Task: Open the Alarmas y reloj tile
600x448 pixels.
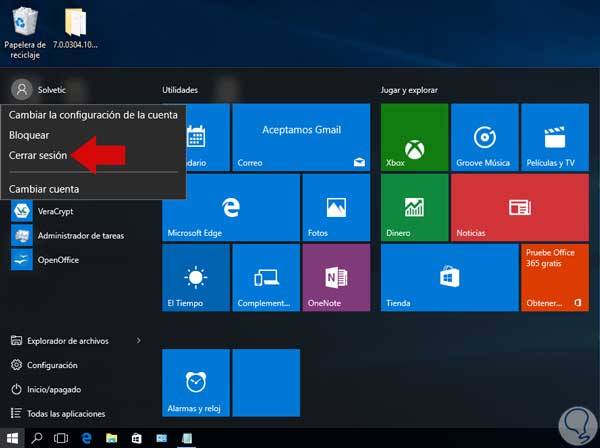Action: tap(196, 383)
